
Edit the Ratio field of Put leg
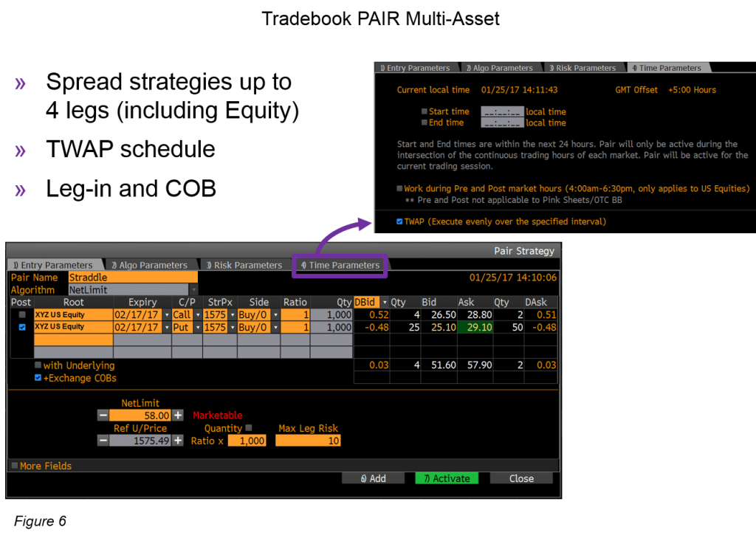click(295, 328)
